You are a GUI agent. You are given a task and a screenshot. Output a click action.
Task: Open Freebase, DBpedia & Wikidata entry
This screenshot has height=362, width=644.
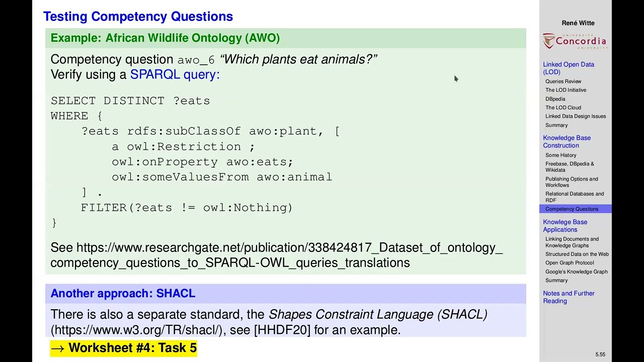click(x=569, y=167)
